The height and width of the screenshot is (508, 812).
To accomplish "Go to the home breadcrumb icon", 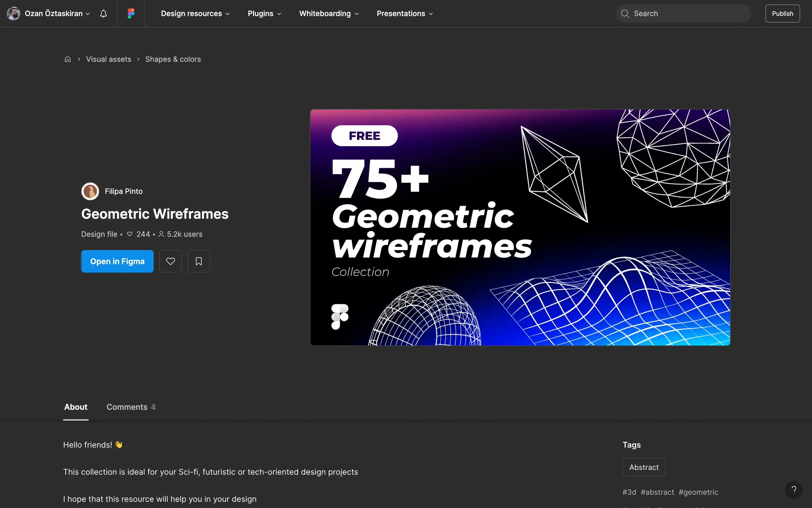I will pyautogui.click(x=67, y=59).
